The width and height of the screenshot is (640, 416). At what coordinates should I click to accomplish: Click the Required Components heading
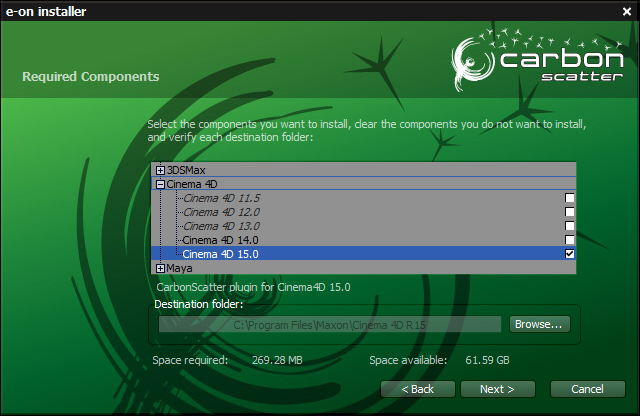(x=91, y=76)
